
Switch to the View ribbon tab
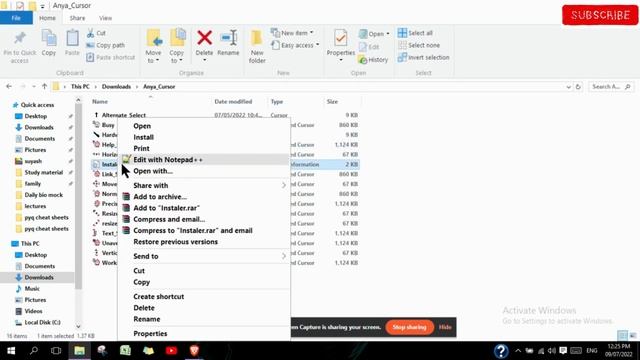point(105,18)
